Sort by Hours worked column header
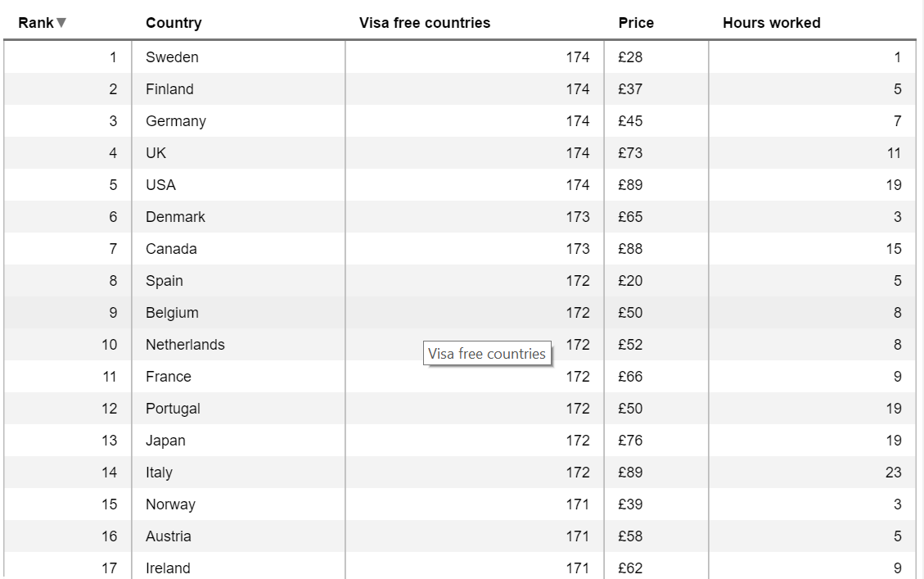The width and height of the screenshot is (924, 579). (x=771, y=23)
